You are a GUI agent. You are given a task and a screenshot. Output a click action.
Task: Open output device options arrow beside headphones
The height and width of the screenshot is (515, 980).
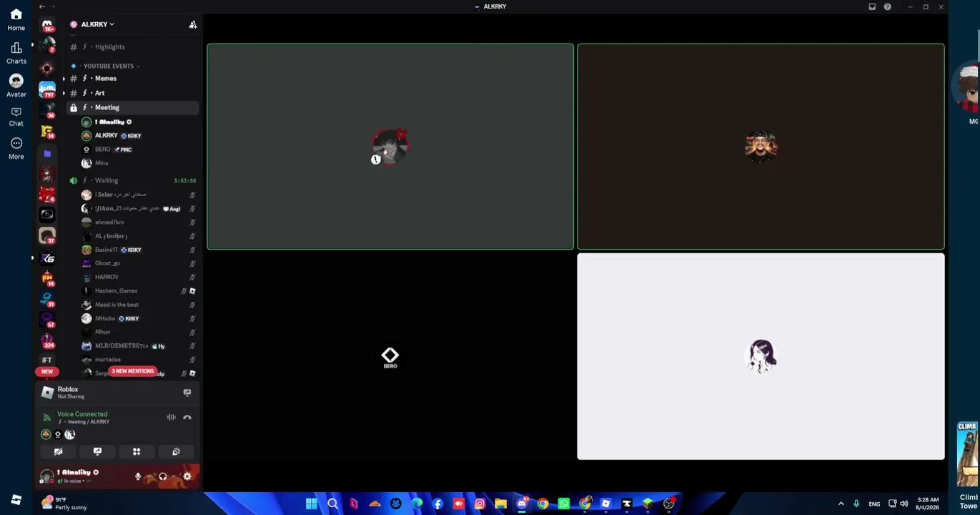coord(174,476)
